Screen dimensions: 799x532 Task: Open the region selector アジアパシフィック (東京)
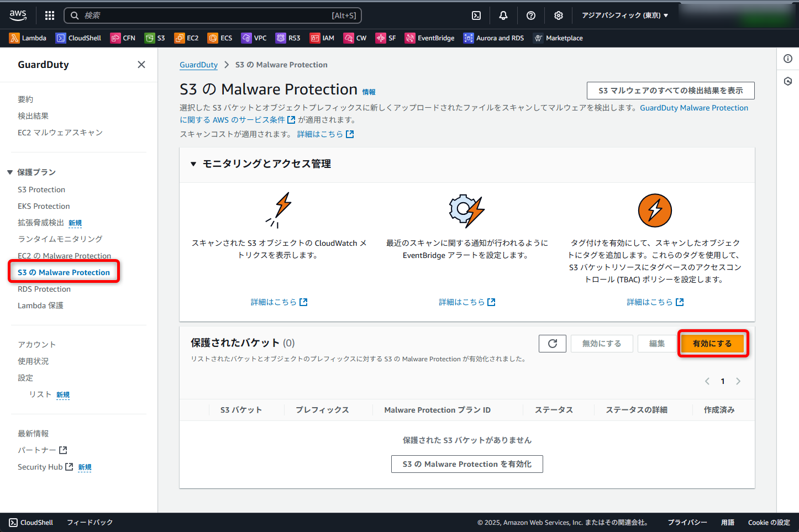(x=625, y=15)
